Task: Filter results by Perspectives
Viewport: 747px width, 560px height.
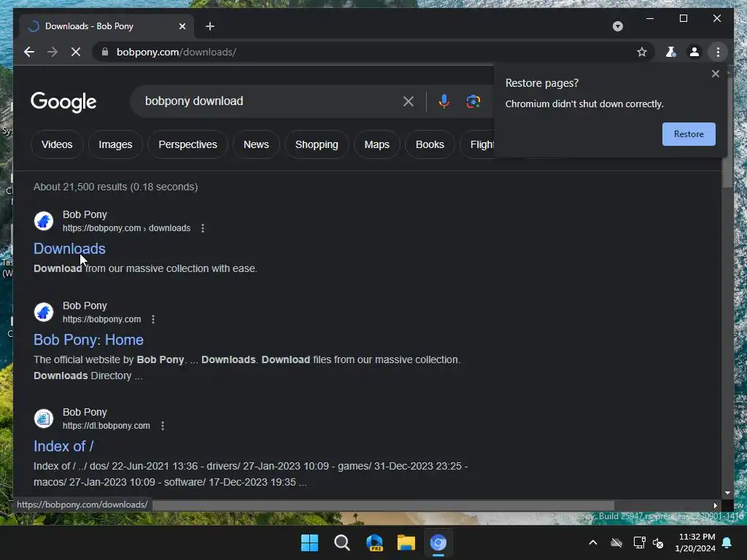Action: click(x=187, y=144)
